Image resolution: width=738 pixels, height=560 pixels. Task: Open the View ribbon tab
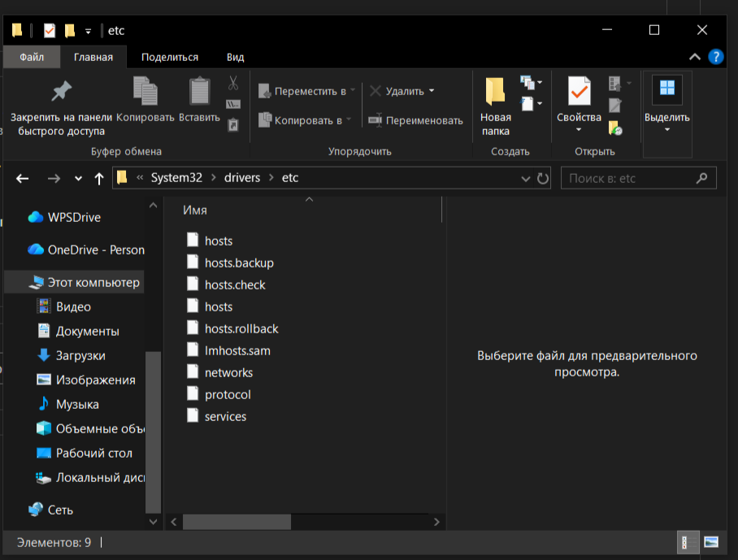(236, 57)
